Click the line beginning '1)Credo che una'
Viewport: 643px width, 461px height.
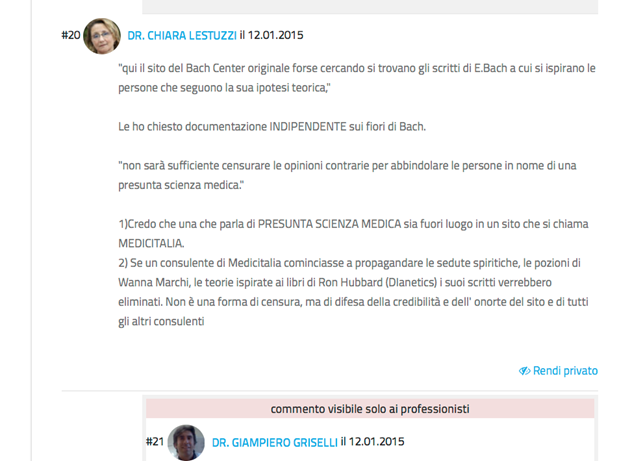click(x=353, y=224)
